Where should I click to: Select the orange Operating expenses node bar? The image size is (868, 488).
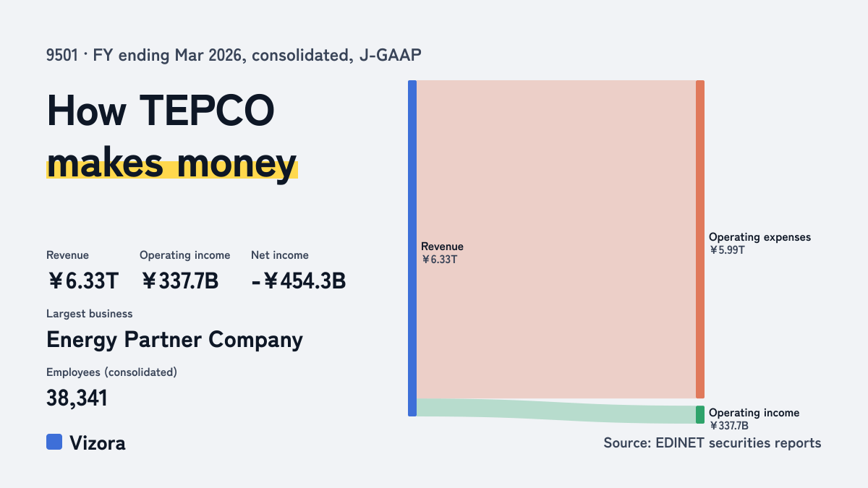click(x=700, y=239)
